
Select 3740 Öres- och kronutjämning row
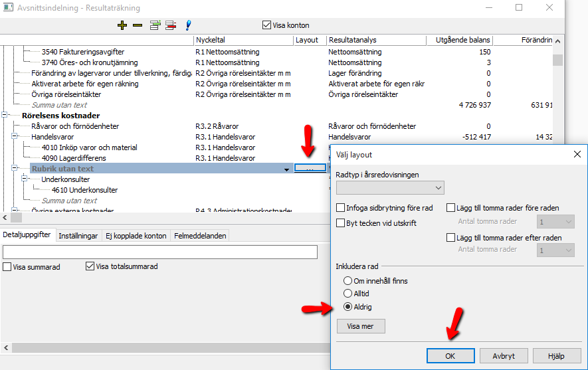(90, 62)
